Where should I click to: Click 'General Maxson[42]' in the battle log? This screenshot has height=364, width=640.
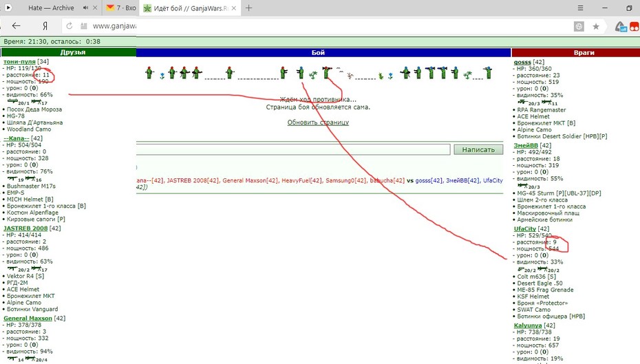(250, 180)
